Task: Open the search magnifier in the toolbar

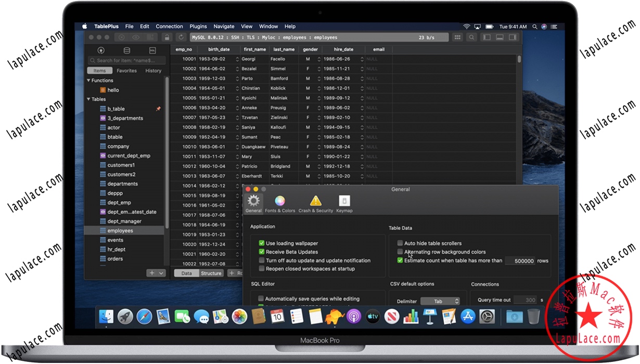Action: 471,37
